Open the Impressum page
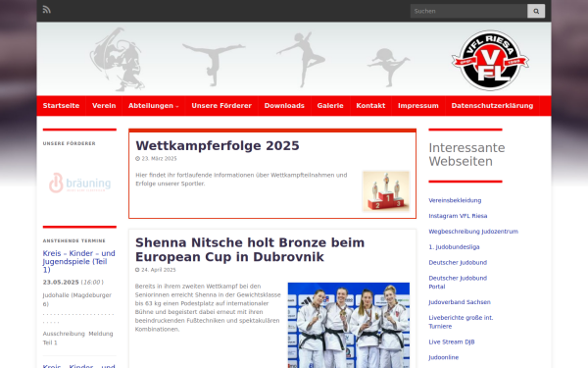588x368 pixels. point(418,106)
